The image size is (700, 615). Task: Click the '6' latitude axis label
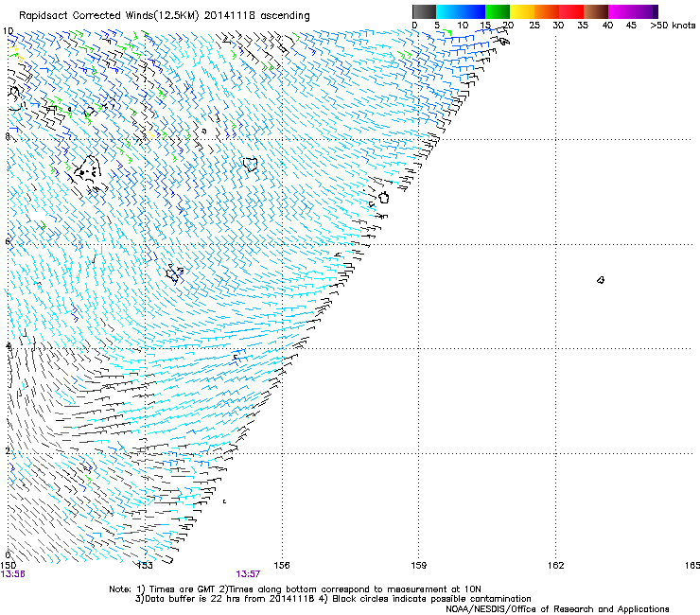click(x=7, y=241)
